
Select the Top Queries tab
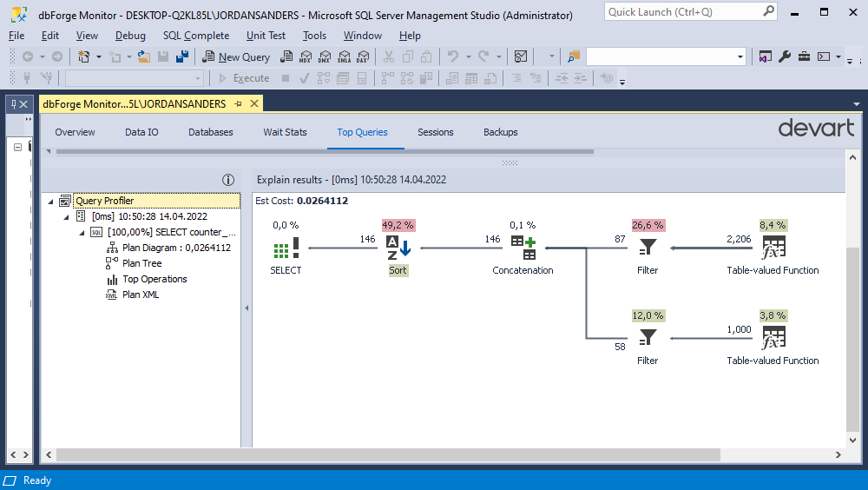coord(362,132)
